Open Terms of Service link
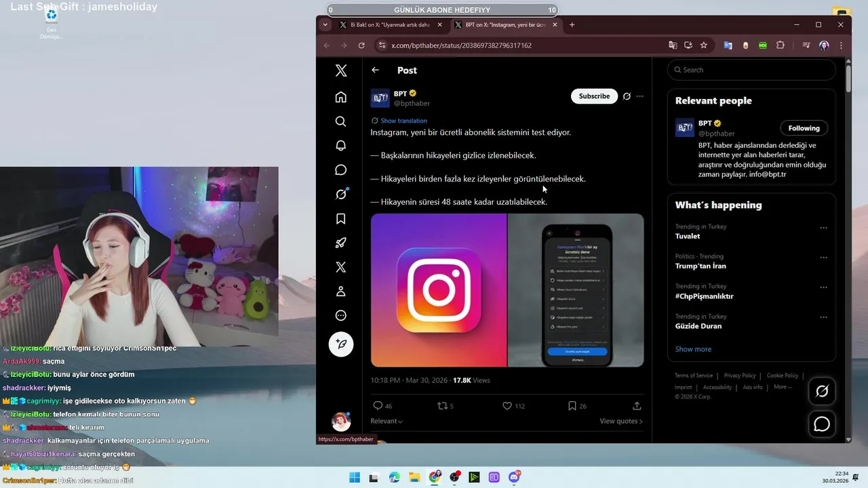 pyautogui.click(x=694, y=375)
